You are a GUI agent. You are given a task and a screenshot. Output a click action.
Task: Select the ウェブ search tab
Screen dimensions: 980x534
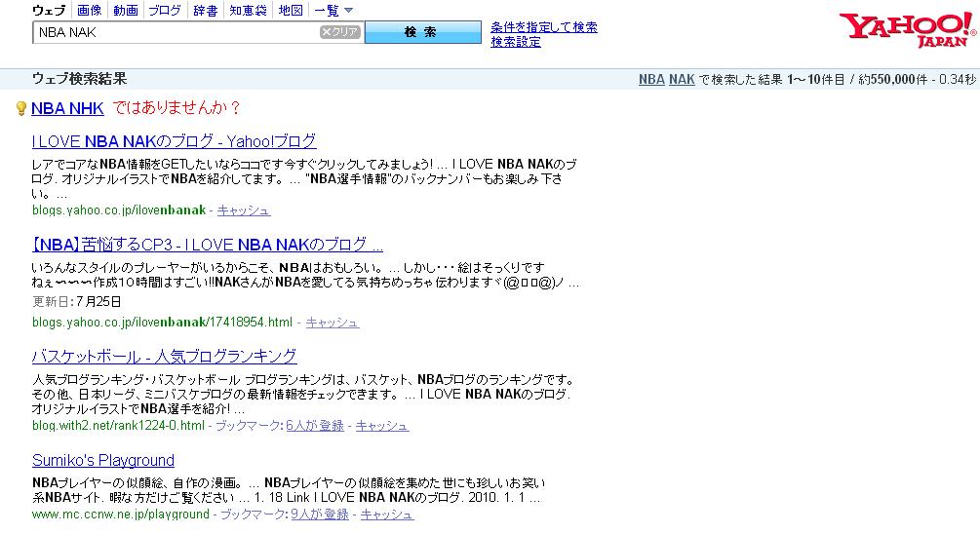(x=48, y=10)
